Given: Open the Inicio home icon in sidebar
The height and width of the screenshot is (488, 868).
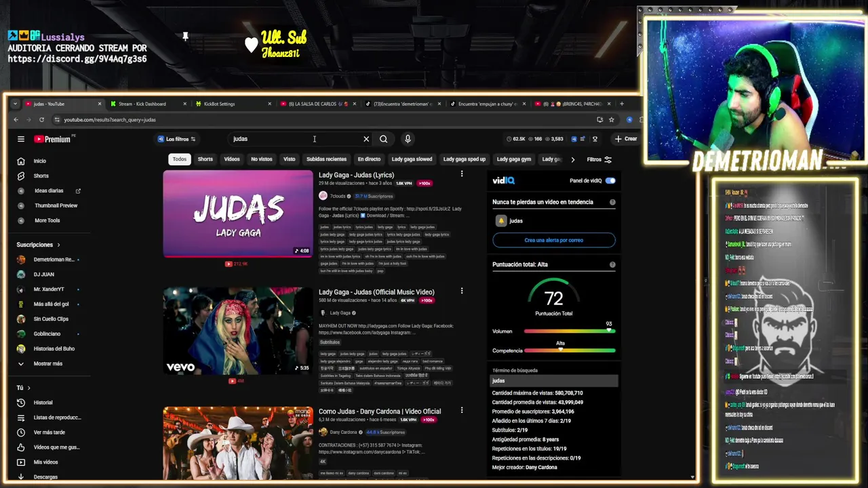Looking at the screenshot, I should tap(21, 161).
